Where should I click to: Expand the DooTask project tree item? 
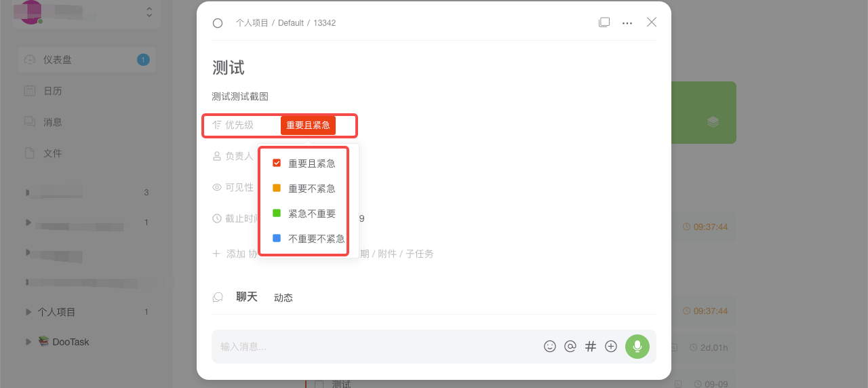[28, 342]
